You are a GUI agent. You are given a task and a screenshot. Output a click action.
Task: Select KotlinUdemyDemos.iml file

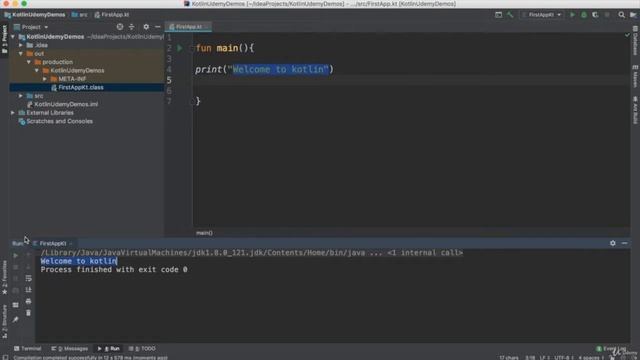(x=66, y=104)
